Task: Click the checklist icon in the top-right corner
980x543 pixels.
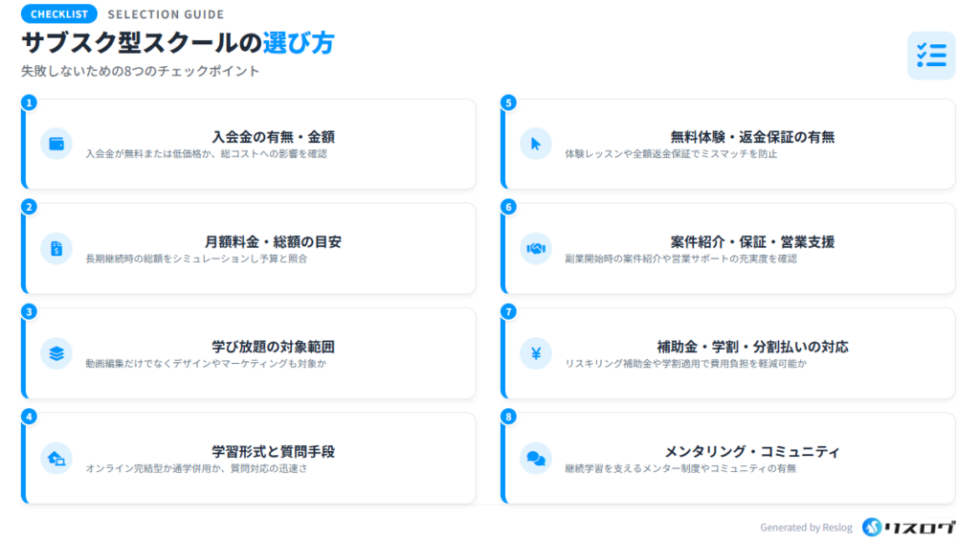Action: click(x=930, y=56)
